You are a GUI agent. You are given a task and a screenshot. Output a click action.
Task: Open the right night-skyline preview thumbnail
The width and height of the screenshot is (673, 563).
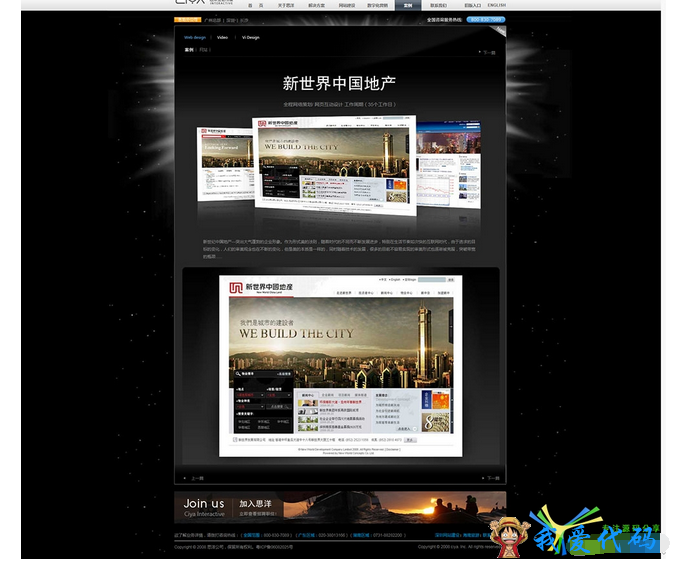pos(449,164)
